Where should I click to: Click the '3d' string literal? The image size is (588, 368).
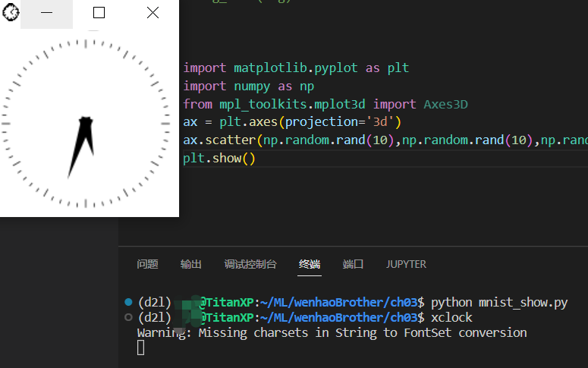click(x=380, y=122)
